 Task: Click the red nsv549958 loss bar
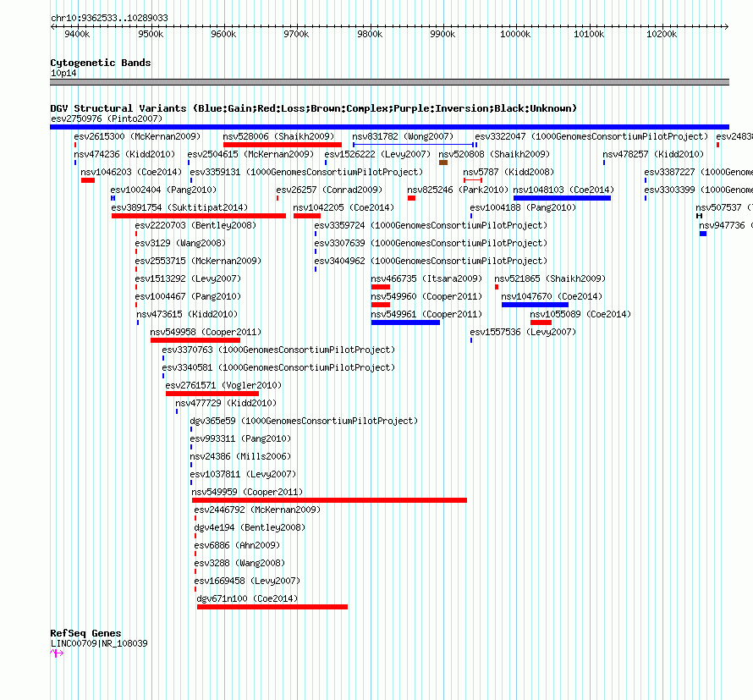195,340
